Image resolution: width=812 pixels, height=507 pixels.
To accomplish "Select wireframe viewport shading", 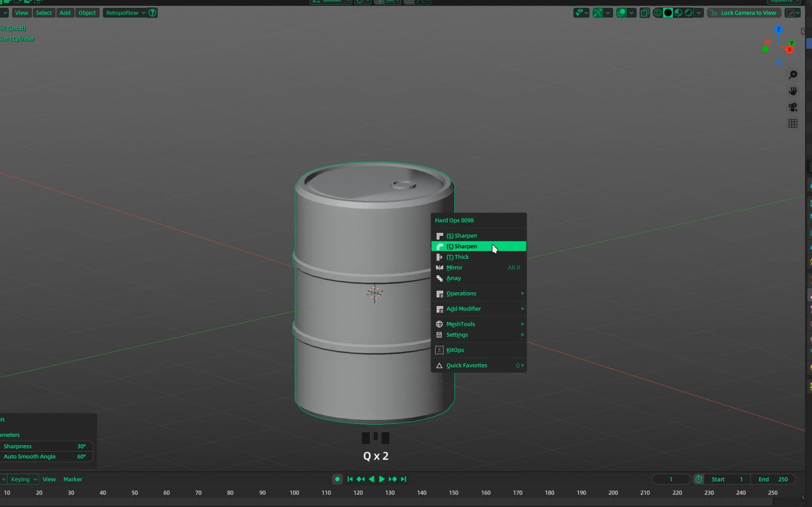I will point(657,13).
